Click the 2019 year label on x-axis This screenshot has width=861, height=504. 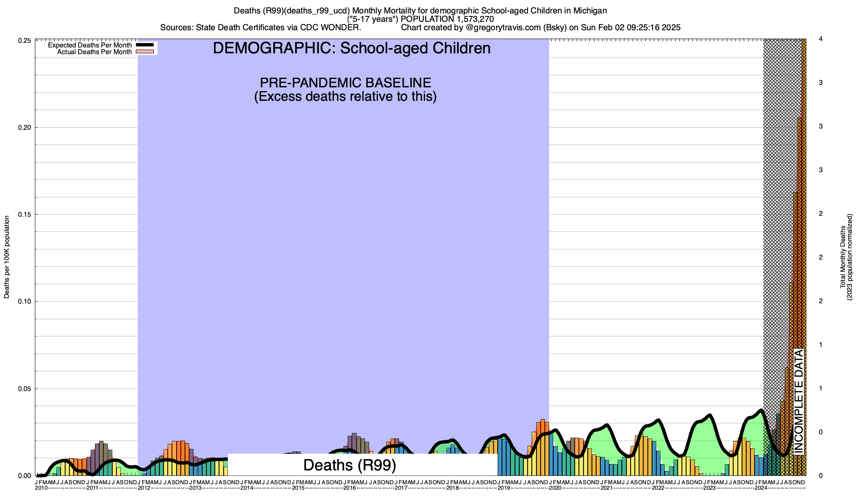tap(504, 488)
